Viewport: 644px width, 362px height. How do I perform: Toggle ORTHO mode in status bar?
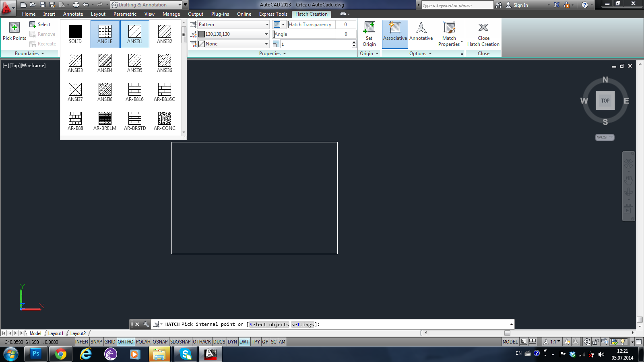(126, 342)
